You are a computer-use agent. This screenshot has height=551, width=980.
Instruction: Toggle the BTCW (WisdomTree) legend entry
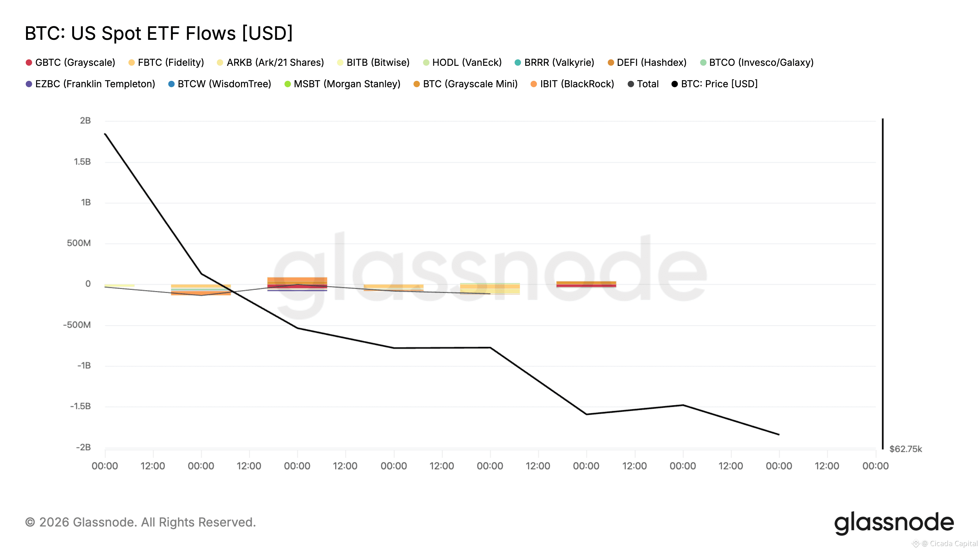click(x=220, y=84)
